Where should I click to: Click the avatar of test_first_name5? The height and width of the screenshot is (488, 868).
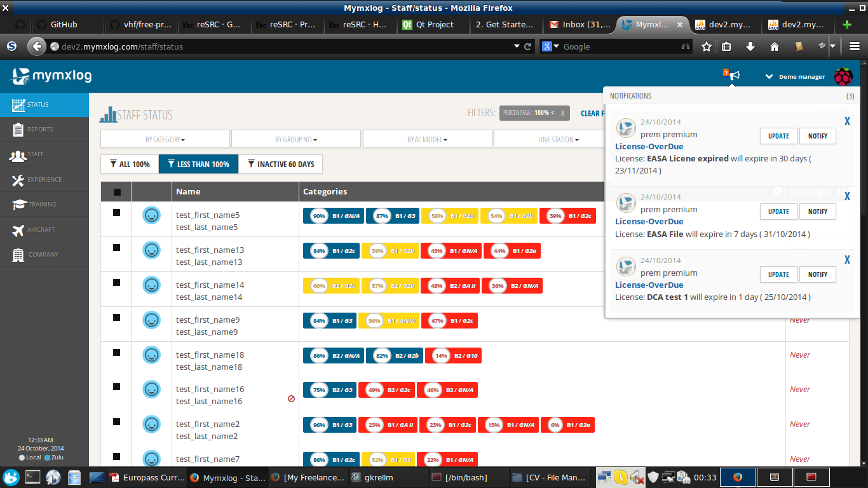pyautogui.click(x=151, y=215)
